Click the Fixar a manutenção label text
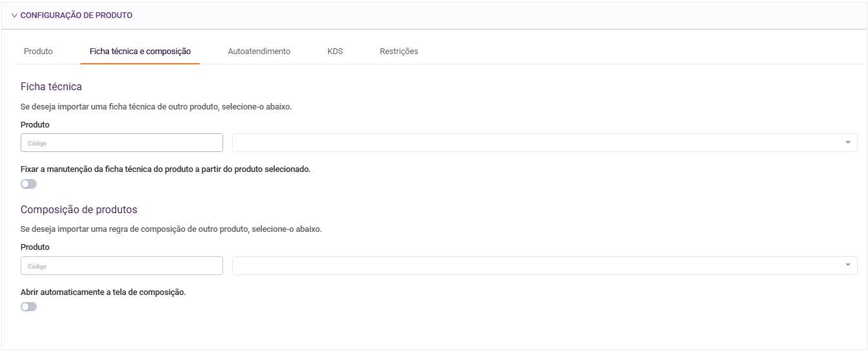The width and height of the screenshot is (868, 351). [x=165, y=169]
